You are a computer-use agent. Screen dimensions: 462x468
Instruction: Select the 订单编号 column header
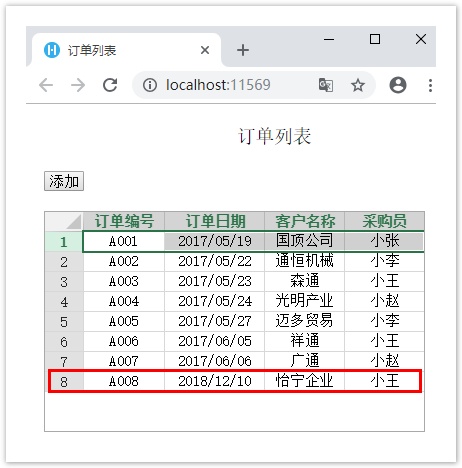124,221
